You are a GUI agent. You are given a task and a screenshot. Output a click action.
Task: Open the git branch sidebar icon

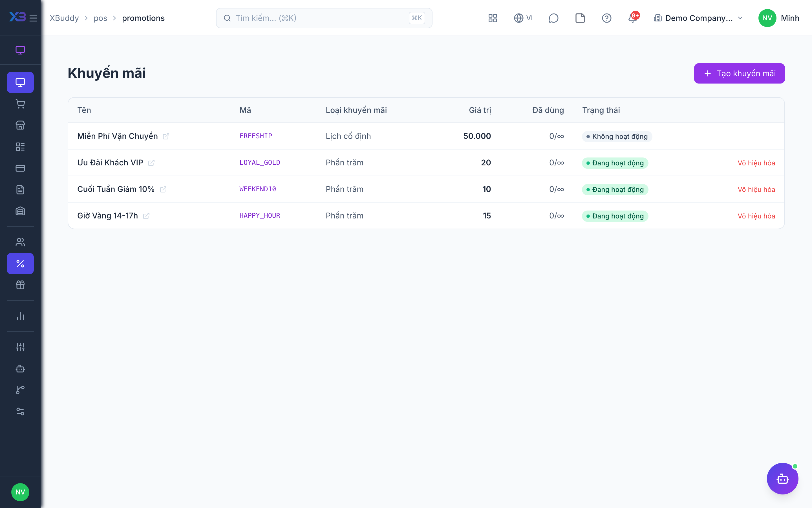[x=20, y=390]
